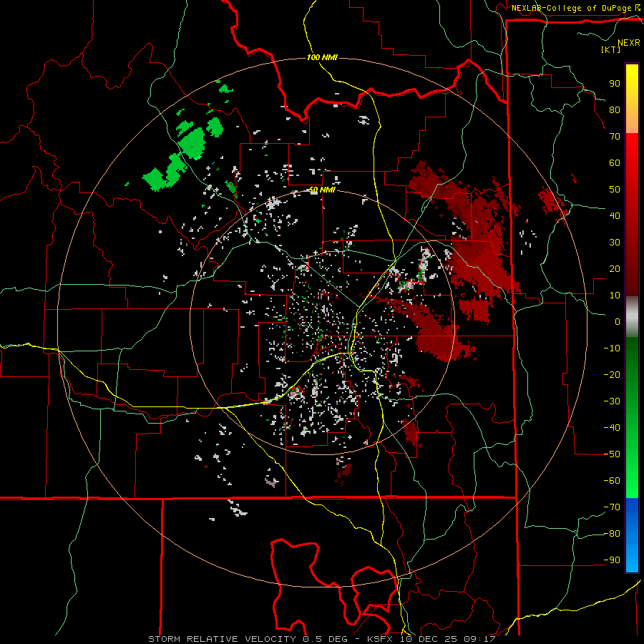
Task: Select the -20 value on velocity scale
Action: tap(612, 374)
